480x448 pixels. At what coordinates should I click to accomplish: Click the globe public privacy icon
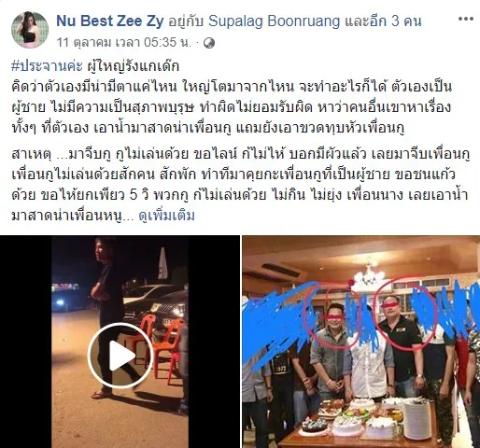[209, 43]
